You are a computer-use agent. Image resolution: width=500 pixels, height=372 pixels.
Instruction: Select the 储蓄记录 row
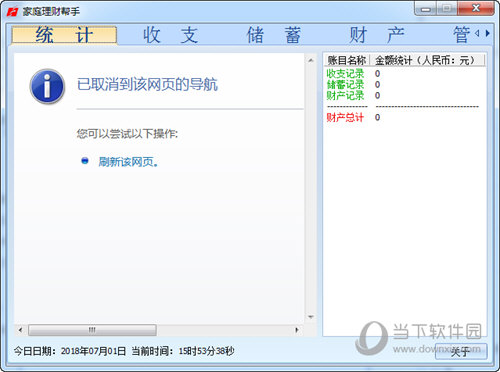point(404,84)
